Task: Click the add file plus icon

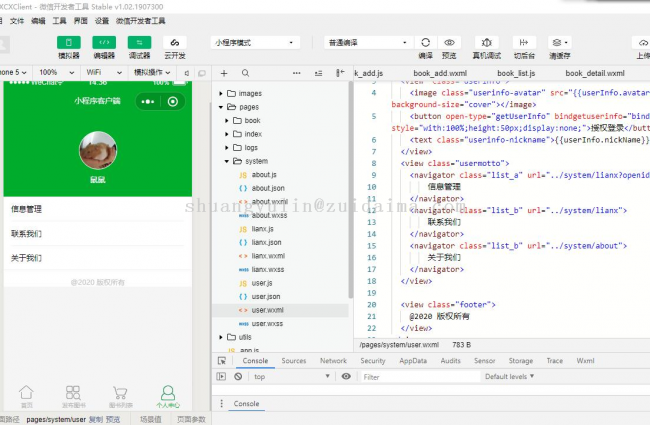Action: pos(222,73)
